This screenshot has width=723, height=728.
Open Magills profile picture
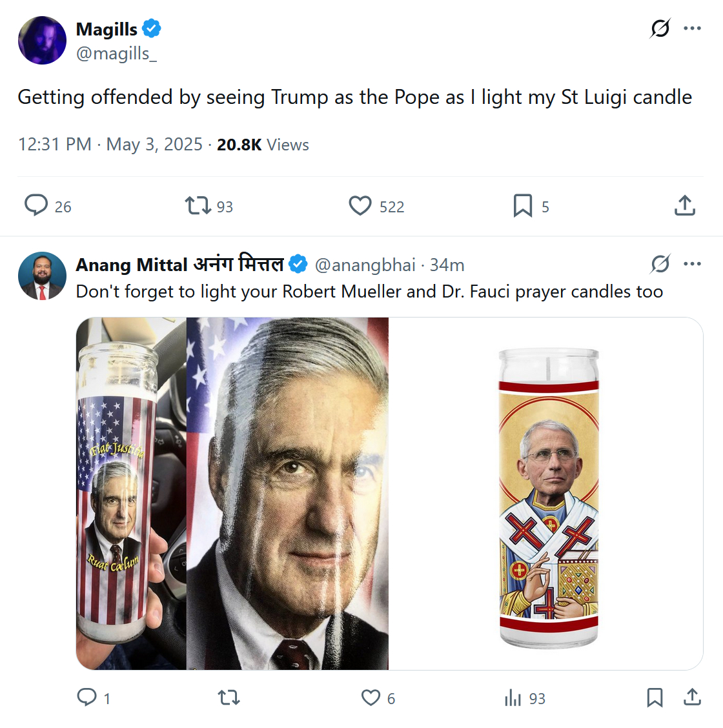[x=42, y=41]
